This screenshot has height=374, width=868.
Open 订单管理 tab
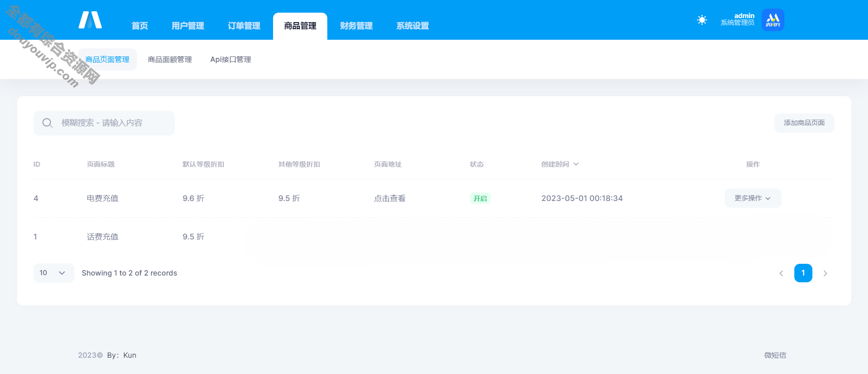244,26
